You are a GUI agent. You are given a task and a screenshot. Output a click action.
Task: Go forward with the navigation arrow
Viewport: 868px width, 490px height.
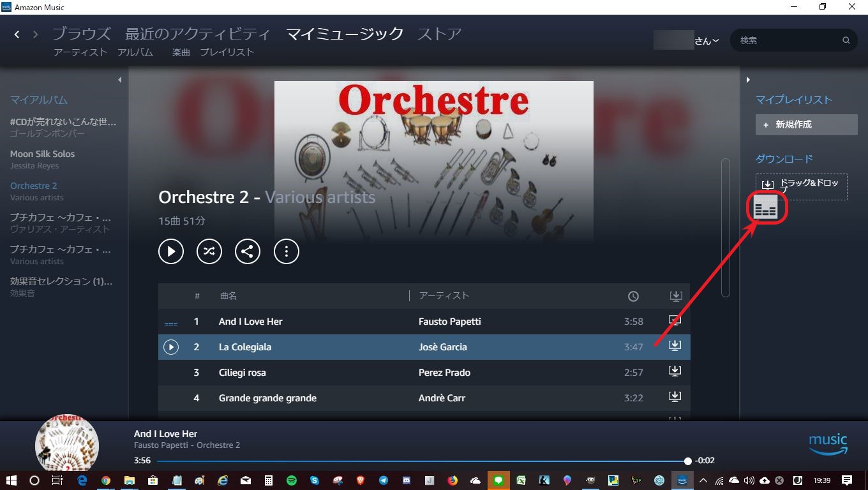(36, 34)
